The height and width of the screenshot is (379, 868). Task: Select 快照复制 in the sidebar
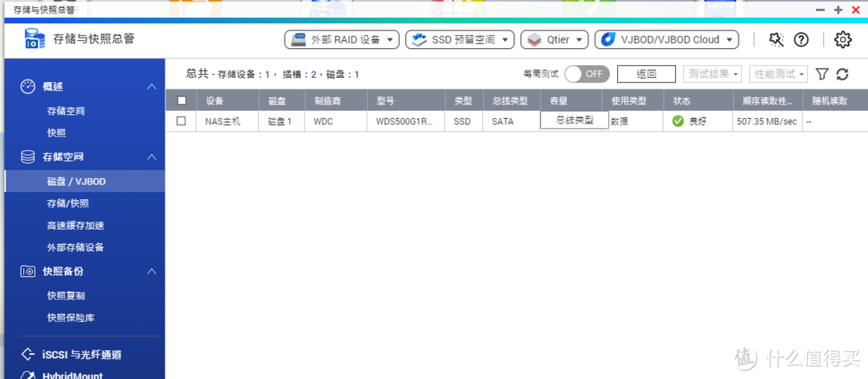pyautogui.click(x=66, y=296)
